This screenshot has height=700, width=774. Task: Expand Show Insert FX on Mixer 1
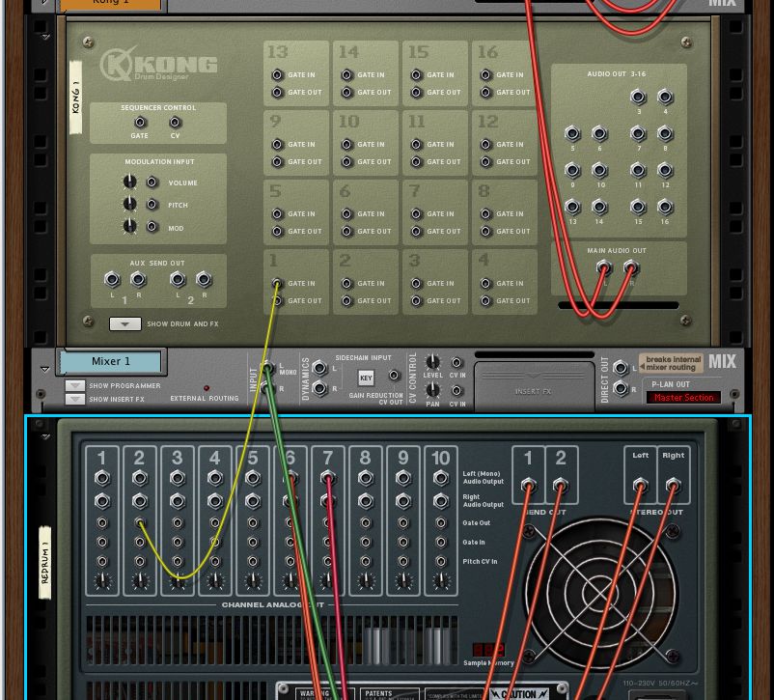(75, 399)
